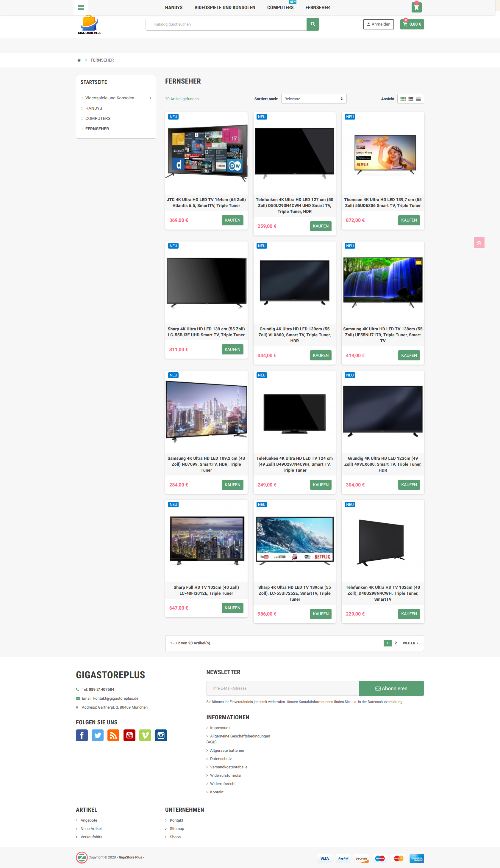500x868 pixels.
Task: Open the Vimeo social icon
Action: pos(145,735)
